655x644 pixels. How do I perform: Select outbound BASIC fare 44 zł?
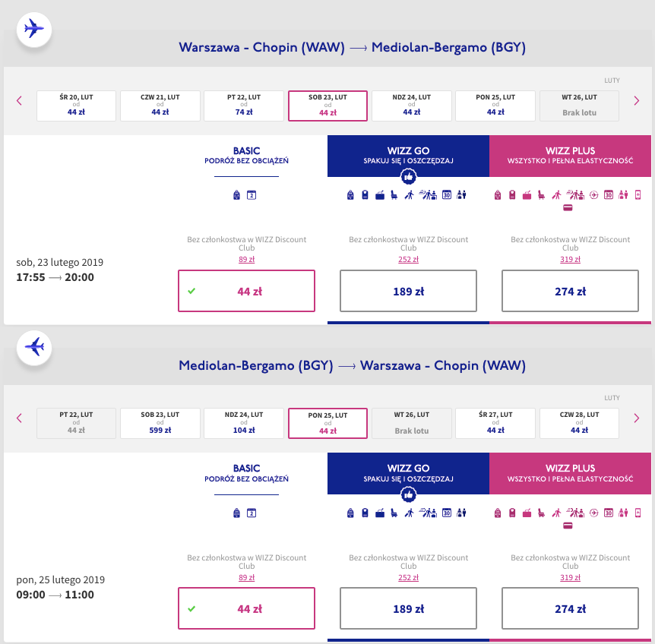pyautogui.click(x=246, y=291)
